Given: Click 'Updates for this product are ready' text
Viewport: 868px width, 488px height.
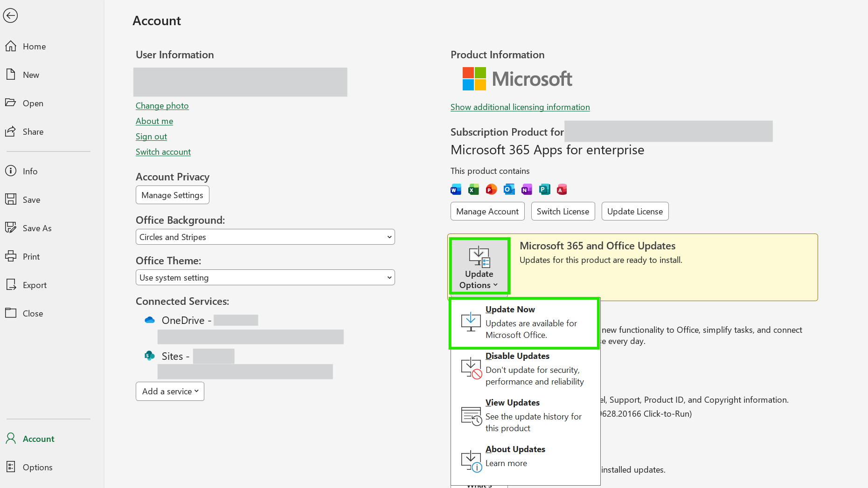Looking at the screenshot, I should pyautogui.click(x=601, y=260).
